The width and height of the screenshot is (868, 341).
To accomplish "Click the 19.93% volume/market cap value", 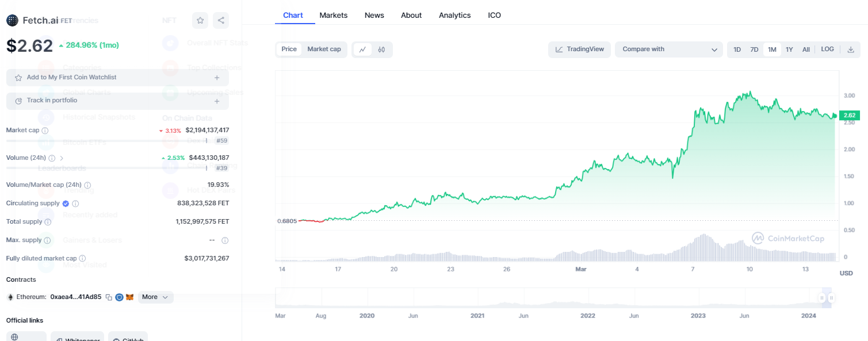I will coord(218,185).
